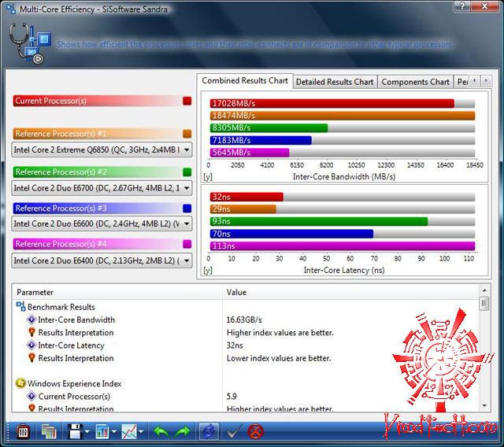Select the Combined Results Chart tab
The image size is (504, 447).
[x=245, y=80]
